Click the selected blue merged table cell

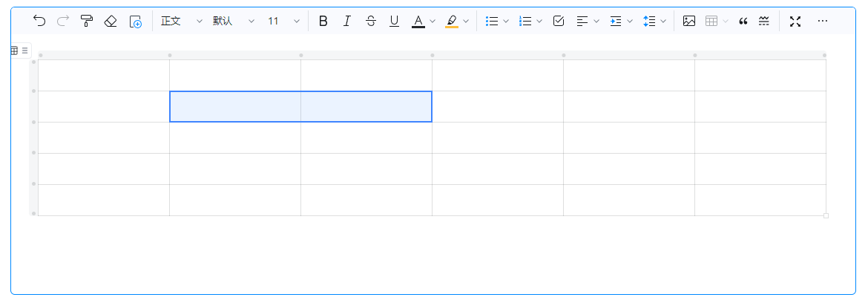(300, 106)
